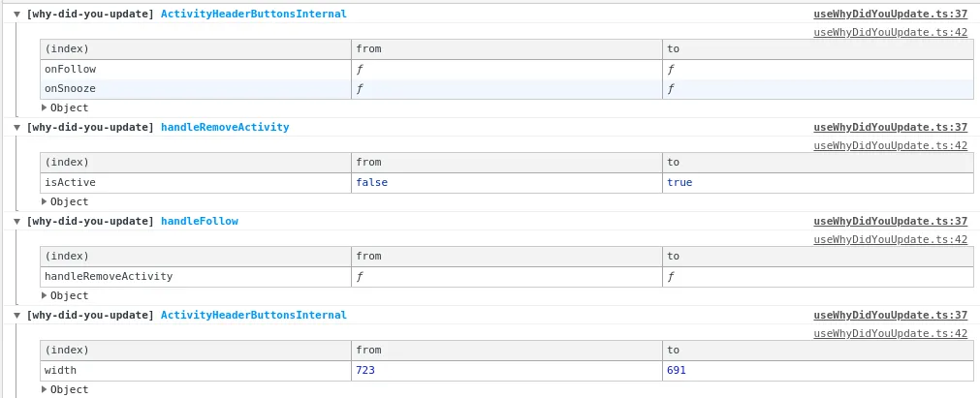Image resolution: width=980 pixels, height=398 pixels.
Task: Expand the Object below the width table
Action: tap(45, 390)
